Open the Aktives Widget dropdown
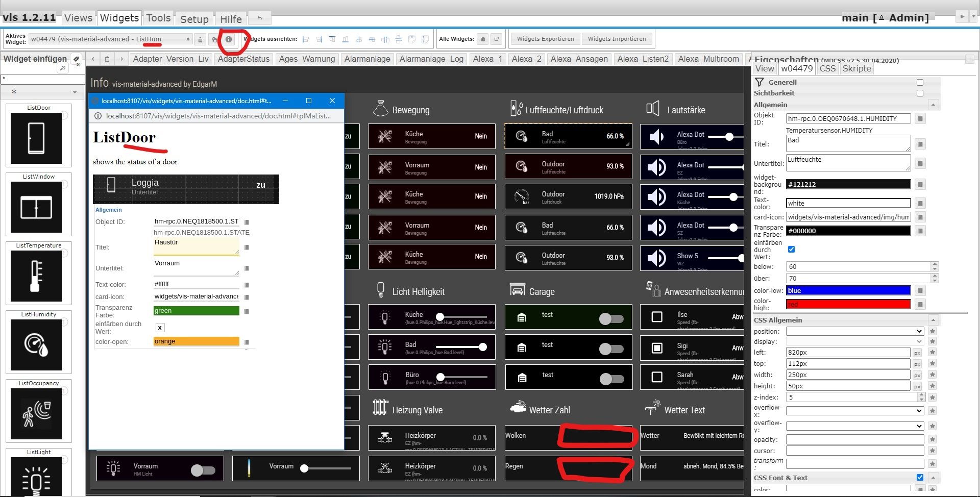Screen dimensions: 980x497 coord(110,39)
